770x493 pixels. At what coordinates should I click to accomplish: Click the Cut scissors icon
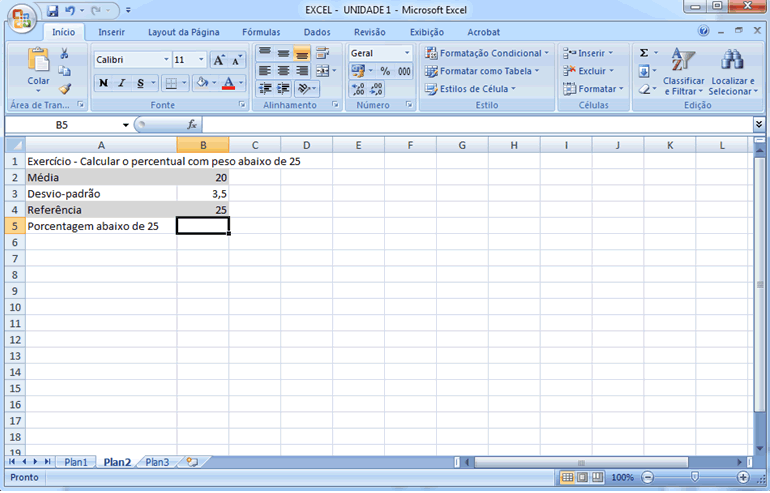coord(65,54)
